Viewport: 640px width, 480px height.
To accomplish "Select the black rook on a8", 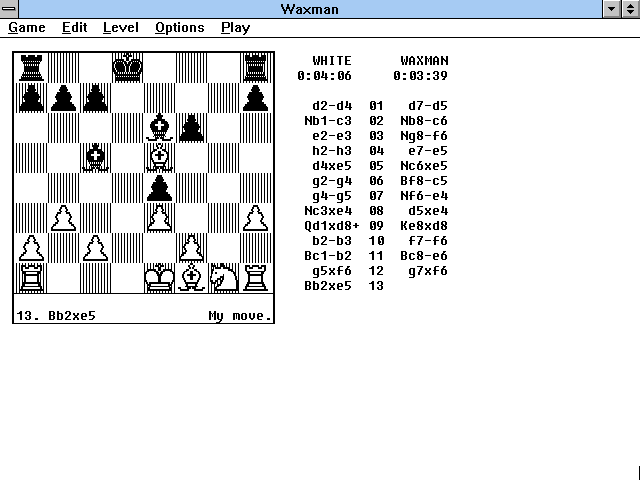I will point(31,68).
